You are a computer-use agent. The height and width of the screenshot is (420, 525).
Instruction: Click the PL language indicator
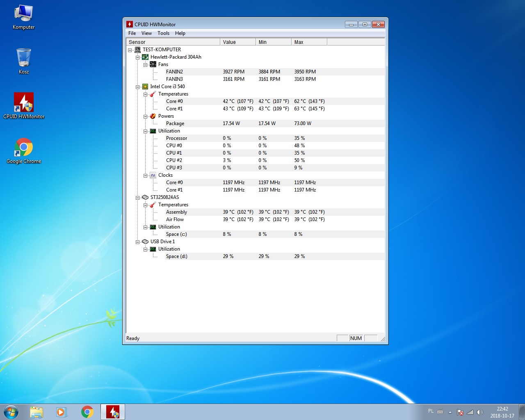coord(431,411)
